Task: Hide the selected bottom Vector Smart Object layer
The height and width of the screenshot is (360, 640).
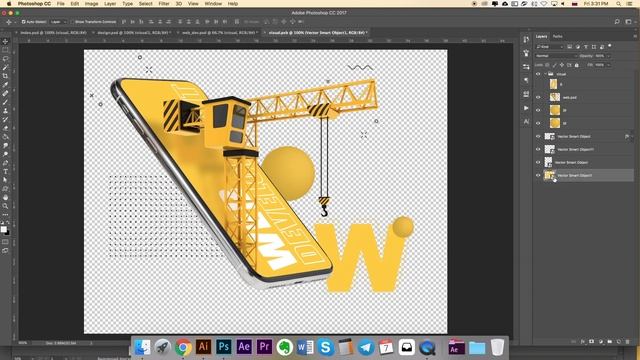Action: coord(538,176)
